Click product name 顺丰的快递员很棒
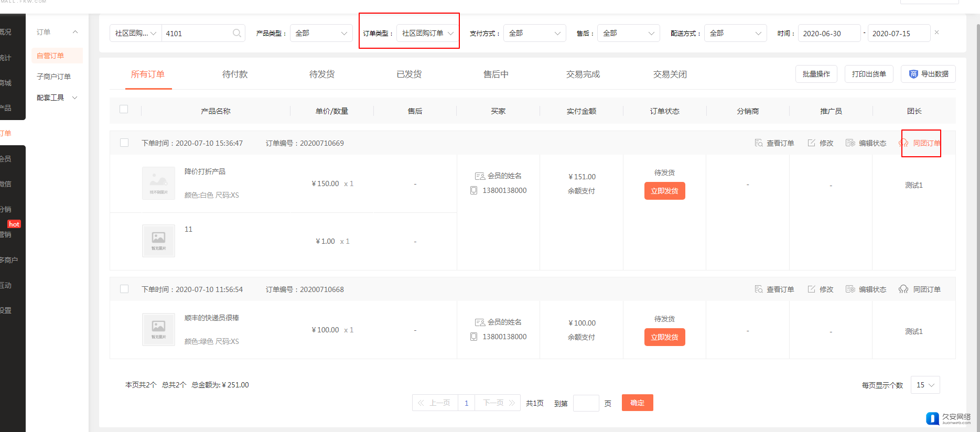Screen dimensions: 980x432 (x=212, y=318)
